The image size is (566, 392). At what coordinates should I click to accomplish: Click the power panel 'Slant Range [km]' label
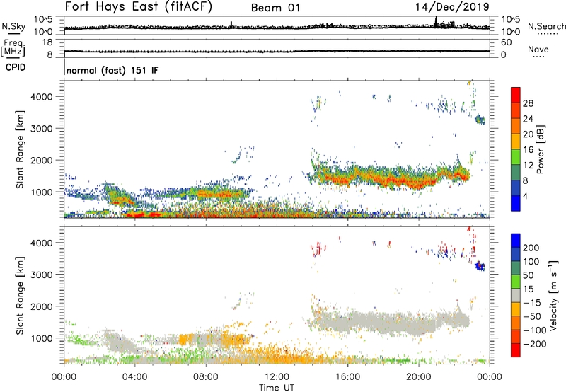[20, 149]
